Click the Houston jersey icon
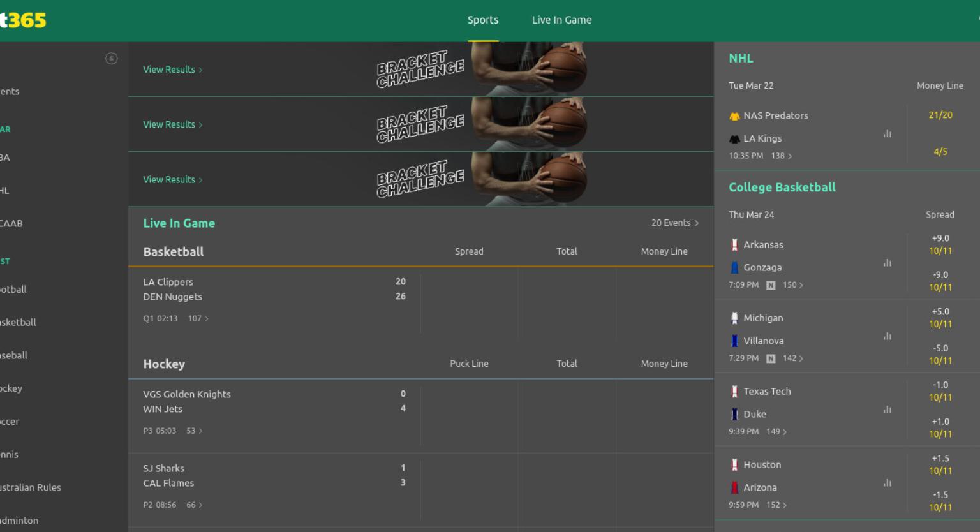 click(734, 465)
